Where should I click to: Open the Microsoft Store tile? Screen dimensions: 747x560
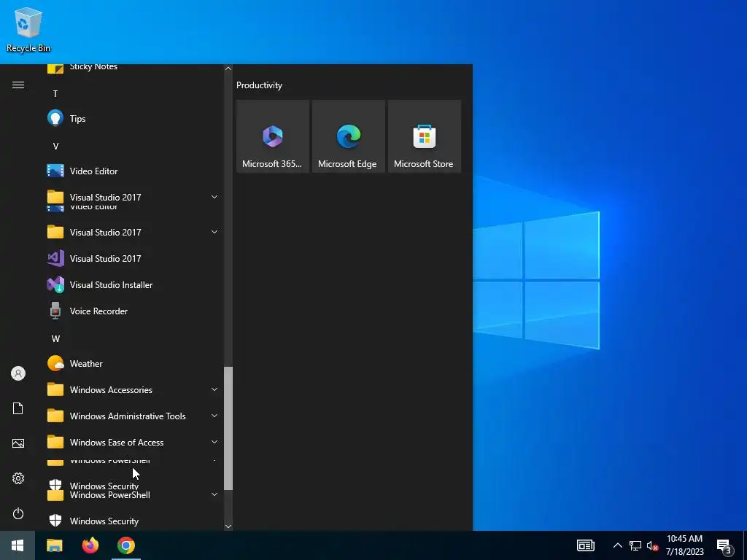pyautogui.click(x=424, y=136)
